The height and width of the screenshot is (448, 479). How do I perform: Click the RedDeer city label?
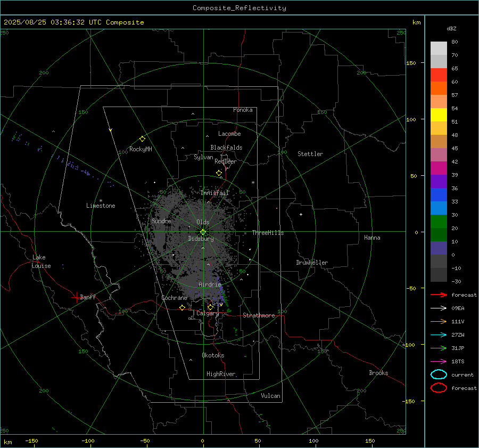click(226, 161)
